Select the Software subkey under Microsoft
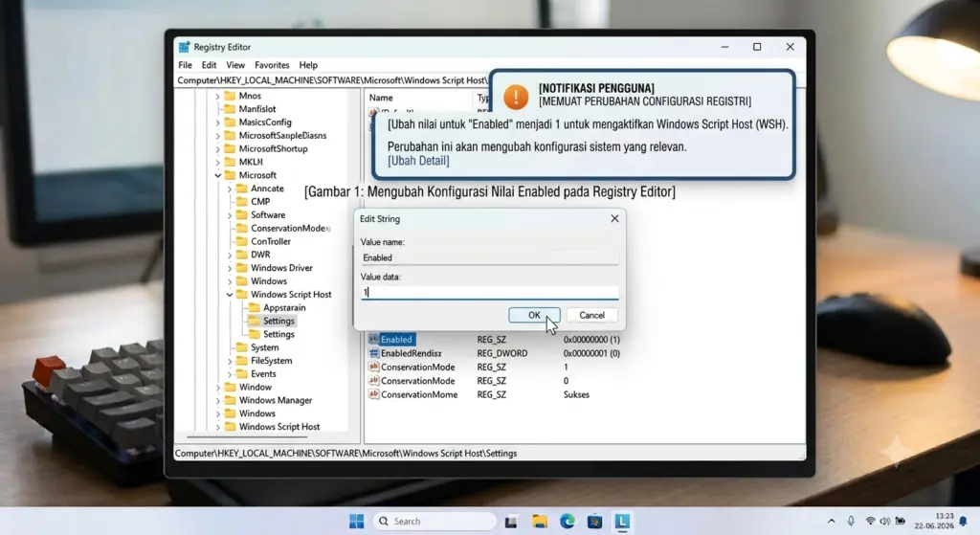Viewport: 980px width, 535px height. click(x=268, y=215)
